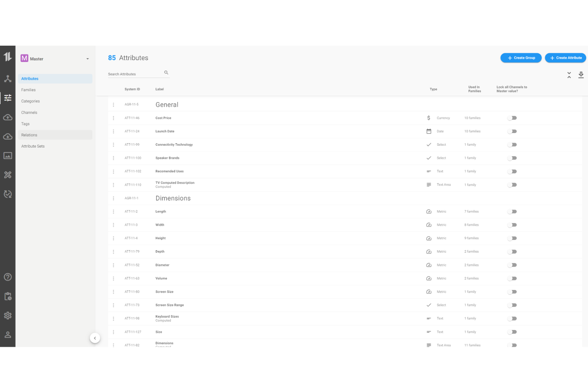Click the sync/refresh icon in sidebar
This screenshot has width=588, height=392.
(8, 194)
